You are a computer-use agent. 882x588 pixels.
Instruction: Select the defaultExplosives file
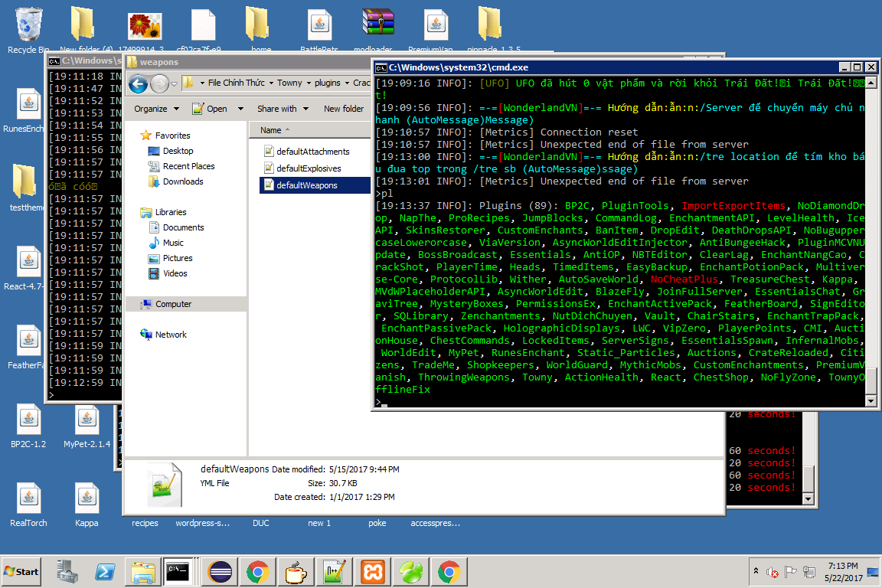309,168
